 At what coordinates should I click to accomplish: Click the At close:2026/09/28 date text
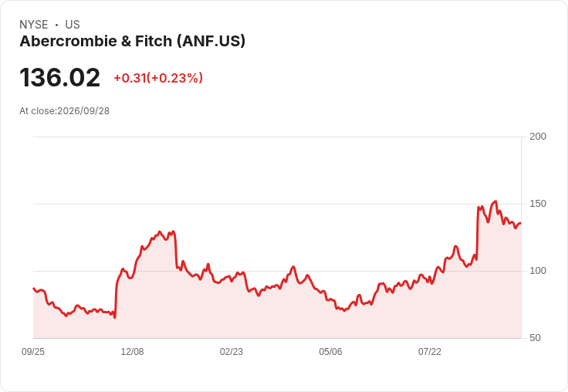pyautogui.click(x=65, y=111)
